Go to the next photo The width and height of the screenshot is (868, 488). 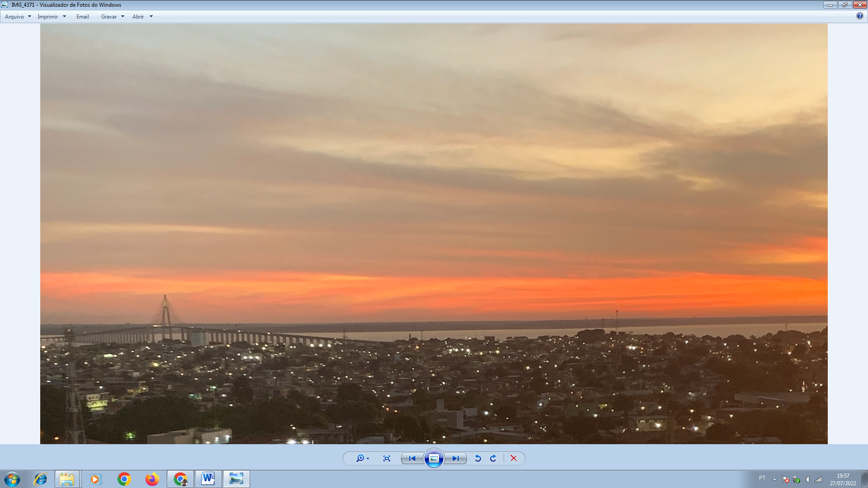[x=455, y=458]
